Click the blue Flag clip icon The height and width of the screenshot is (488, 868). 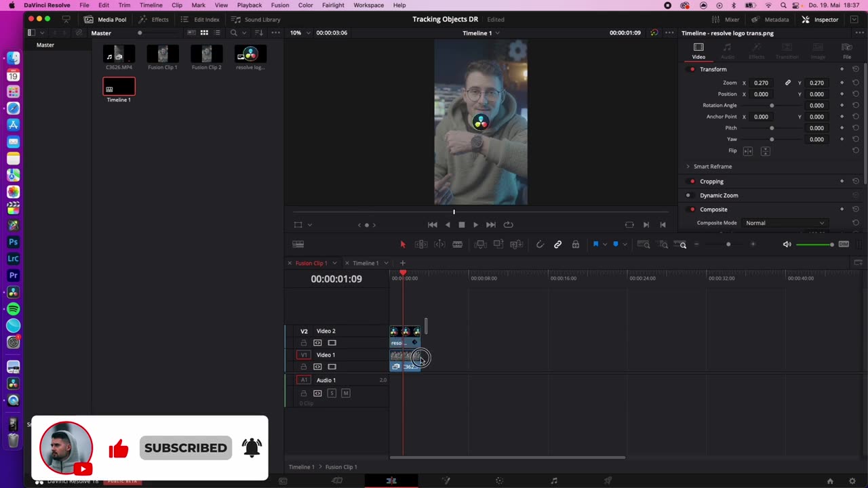pyautogui.click(x=596, y=244)
